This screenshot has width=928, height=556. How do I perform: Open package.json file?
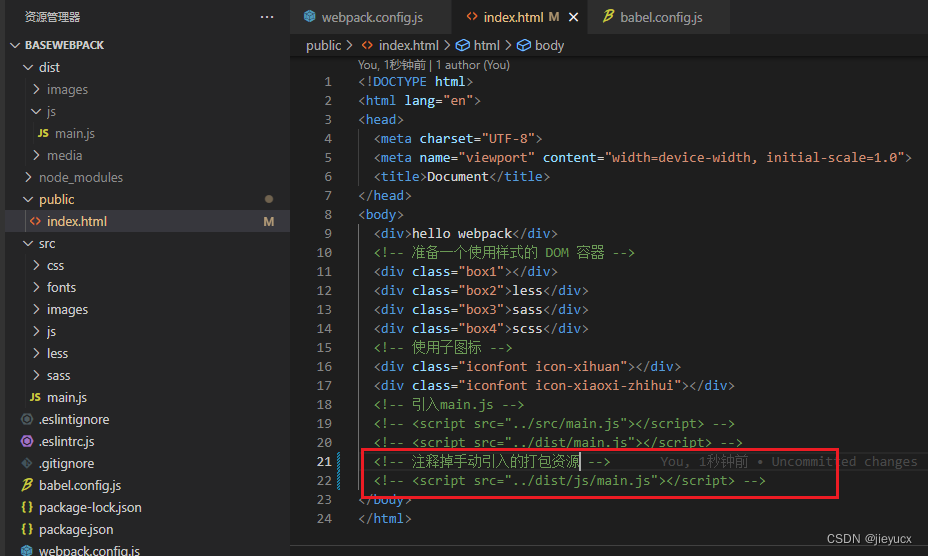point(76,529)
